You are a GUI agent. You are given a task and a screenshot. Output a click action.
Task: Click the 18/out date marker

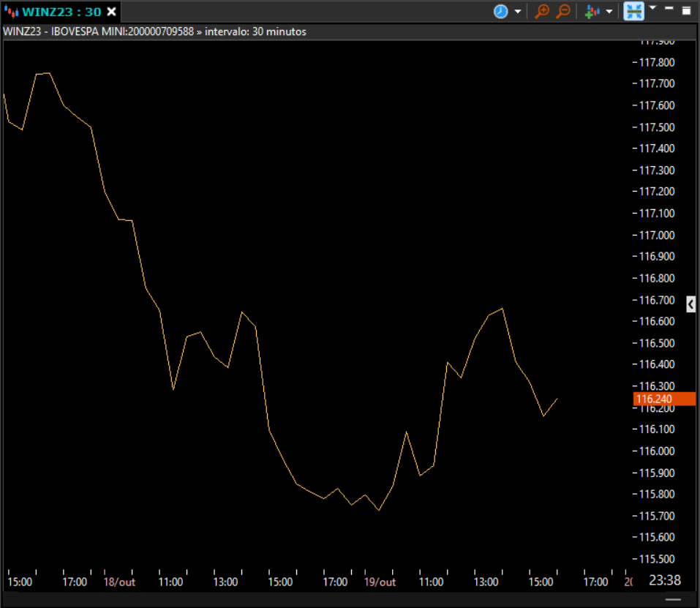(x=119, y=582)
